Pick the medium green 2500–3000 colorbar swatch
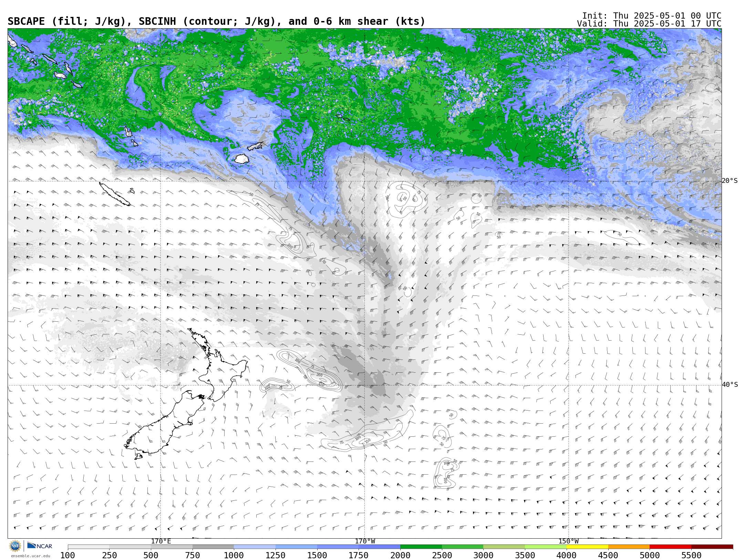 click(463, 547)
